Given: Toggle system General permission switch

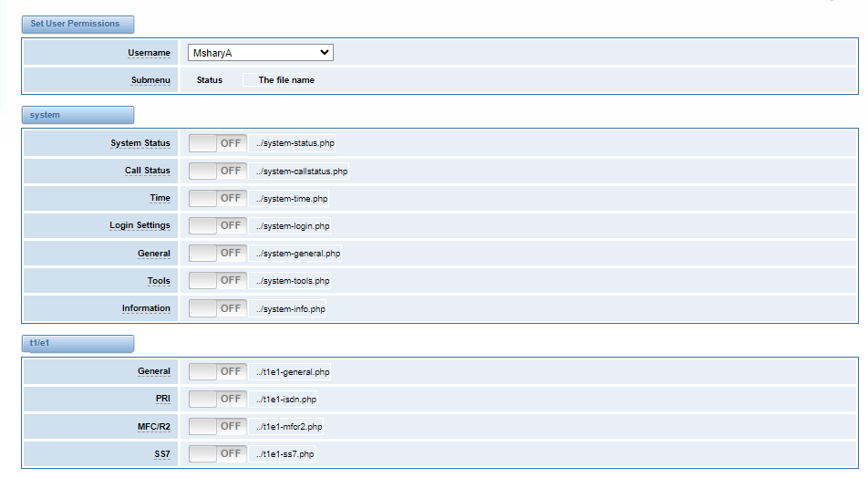Looking at the screenshot, I should [218, 253].
